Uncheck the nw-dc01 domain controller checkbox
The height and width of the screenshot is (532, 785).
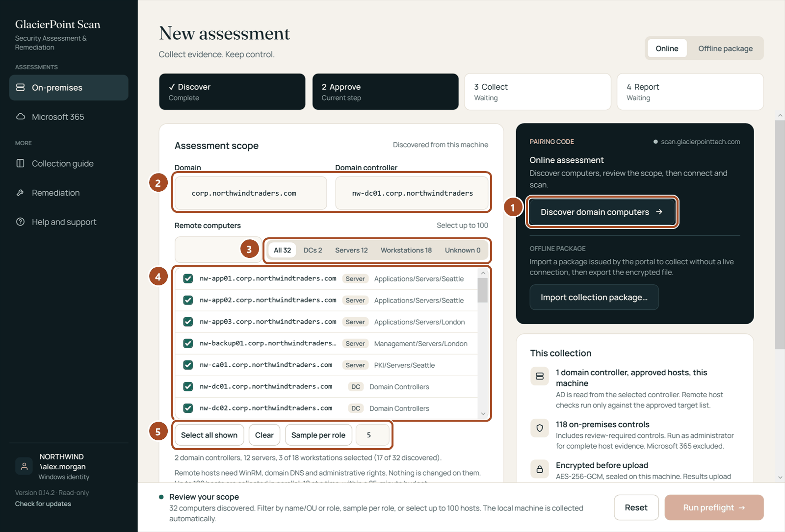click(188, 386)
